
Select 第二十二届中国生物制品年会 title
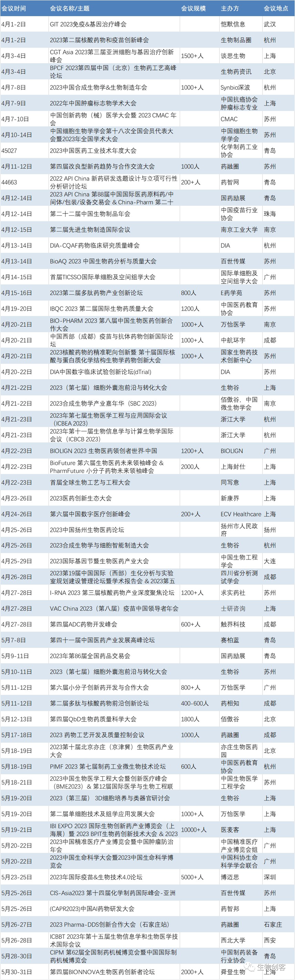click(90, 214)
